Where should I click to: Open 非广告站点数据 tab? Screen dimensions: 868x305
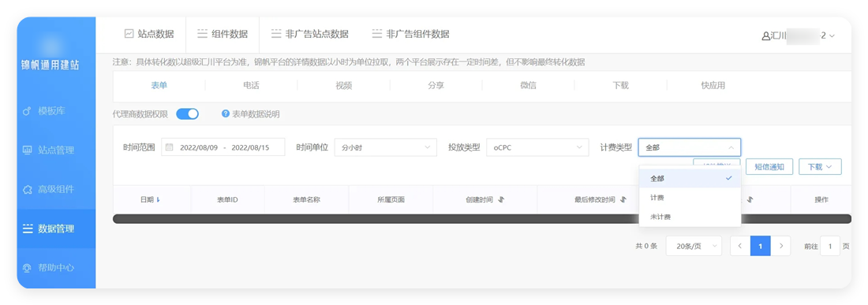point(310,34)
